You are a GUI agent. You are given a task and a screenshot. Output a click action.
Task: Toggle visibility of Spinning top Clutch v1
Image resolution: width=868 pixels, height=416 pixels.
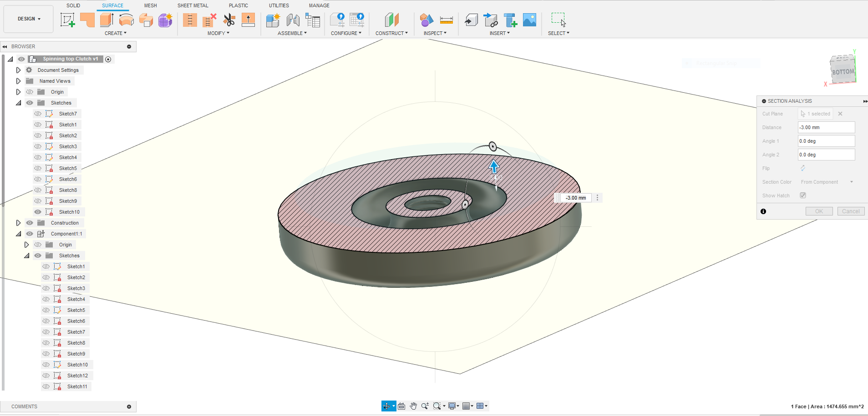[21, 59]
